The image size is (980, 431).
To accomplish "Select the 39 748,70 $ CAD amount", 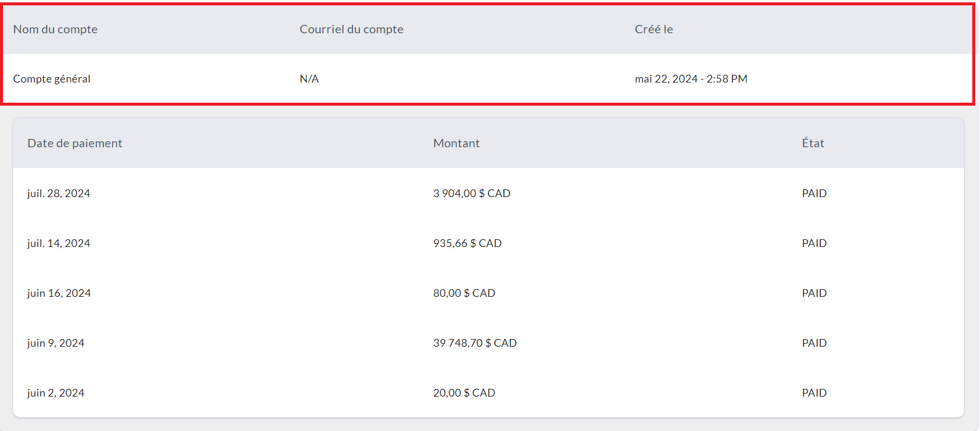I will 475,343.
